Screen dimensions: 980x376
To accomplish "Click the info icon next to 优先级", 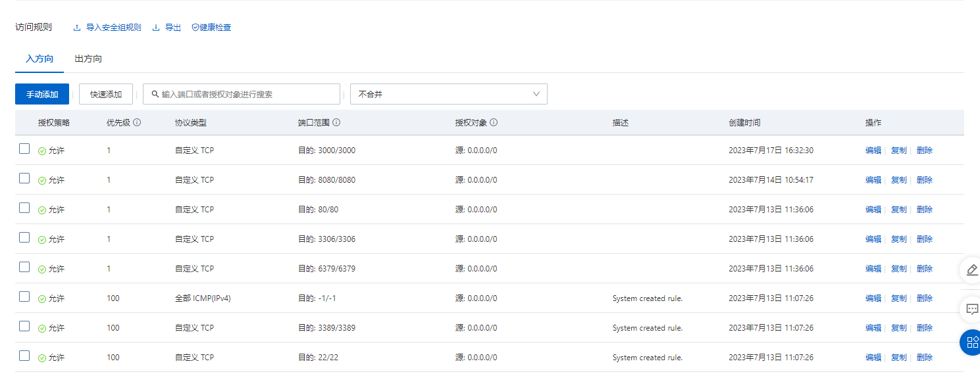I will point(137,122).
